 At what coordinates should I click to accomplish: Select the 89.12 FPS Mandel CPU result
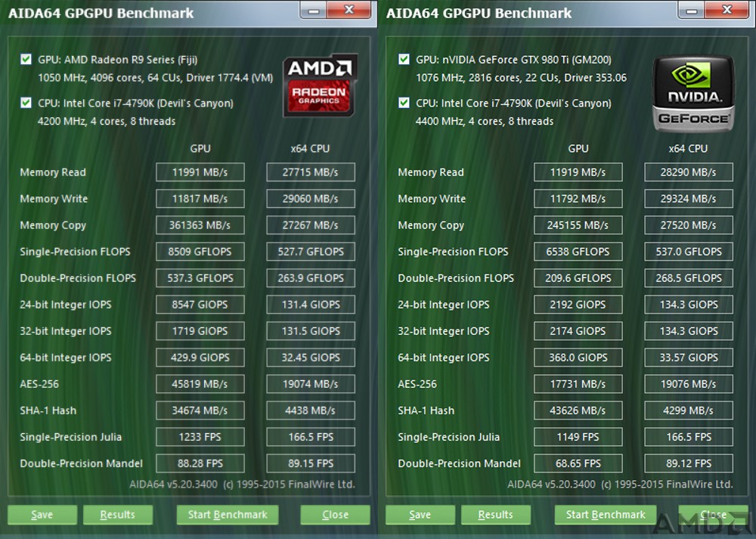(x=689, y=464)
